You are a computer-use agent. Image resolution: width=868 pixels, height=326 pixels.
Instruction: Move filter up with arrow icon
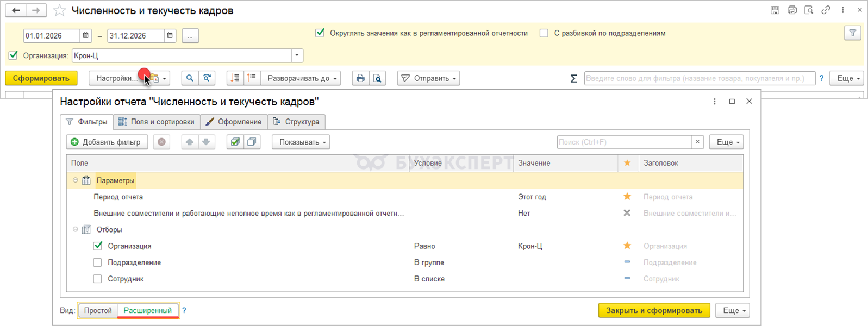(190, 142)
